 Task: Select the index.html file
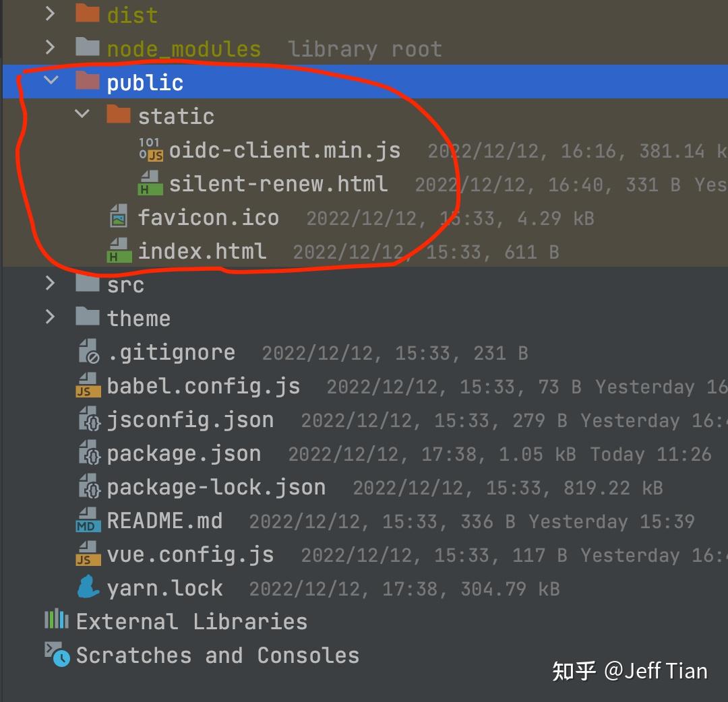point(202,251)
